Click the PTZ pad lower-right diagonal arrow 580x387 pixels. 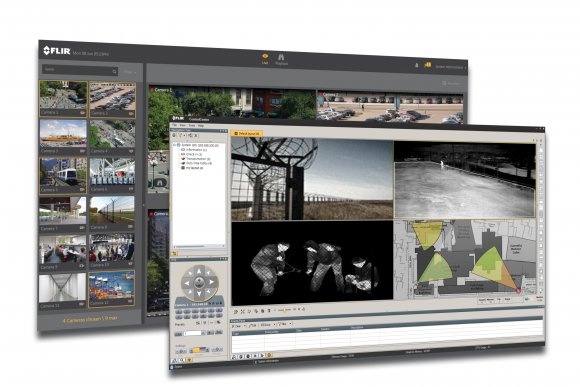point(208,291)
